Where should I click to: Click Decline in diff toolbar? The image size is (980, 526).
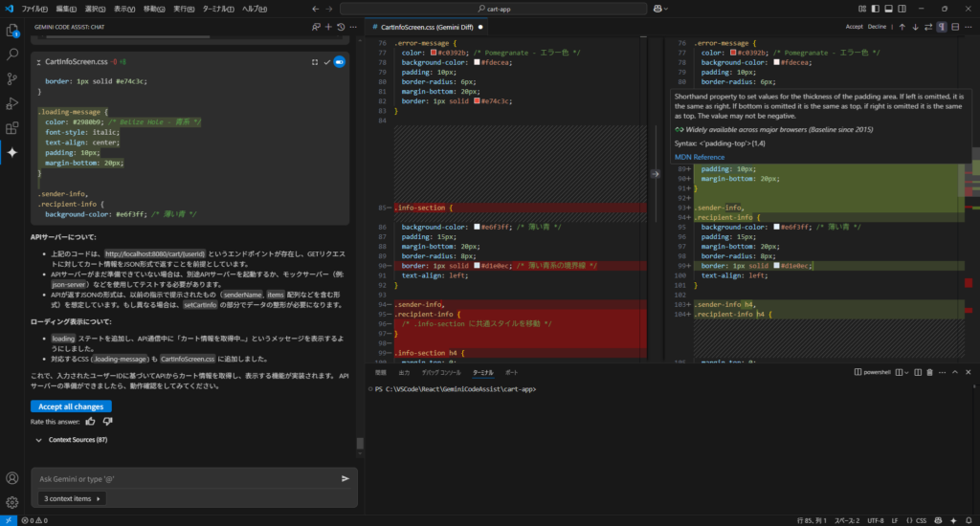[877, 27]
